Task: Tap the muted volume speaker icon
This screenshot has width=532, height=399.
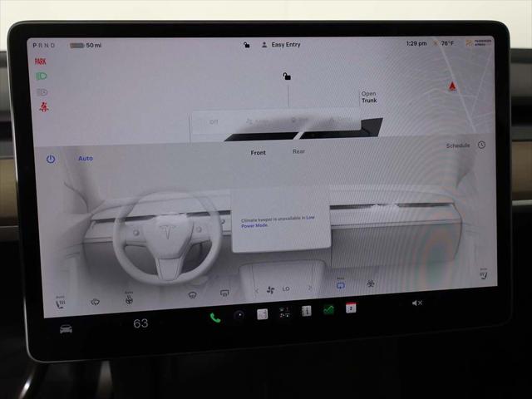Action: 416,303
